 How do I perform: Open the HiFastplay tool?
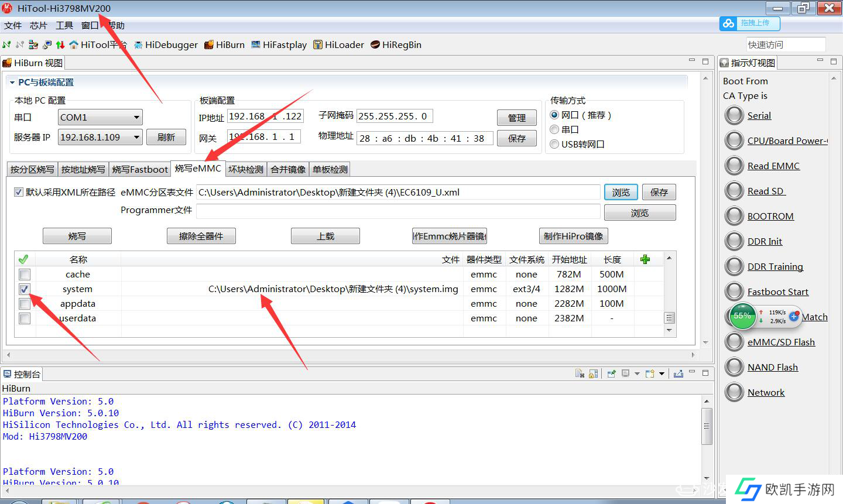[279, 45]
